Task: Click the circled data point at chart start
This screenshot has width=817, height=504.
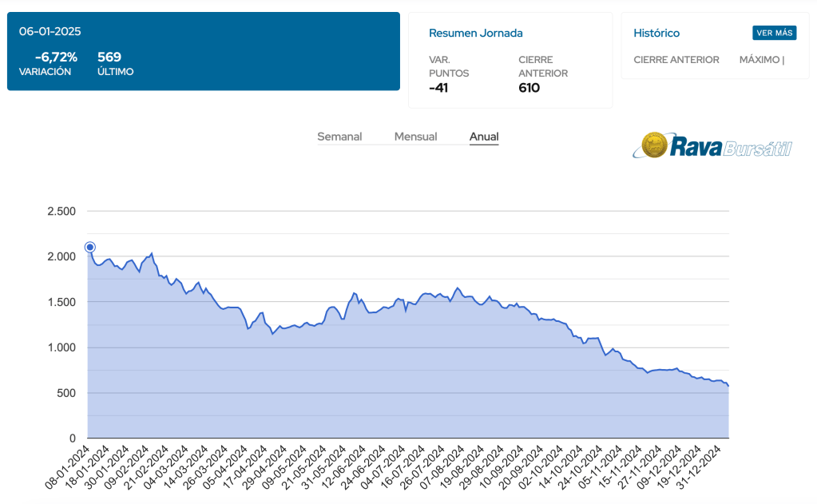Action: 90,248
